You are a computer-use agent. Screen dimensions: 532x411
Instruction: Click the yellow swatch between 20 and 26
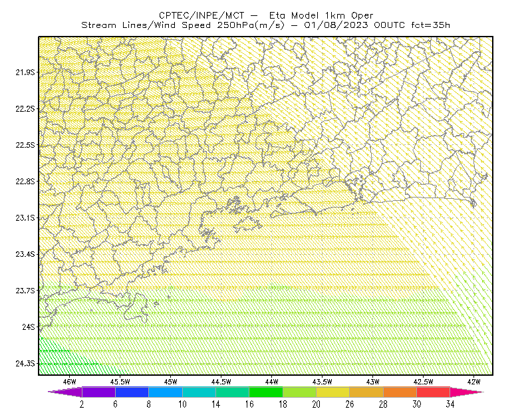coord(333,392)
